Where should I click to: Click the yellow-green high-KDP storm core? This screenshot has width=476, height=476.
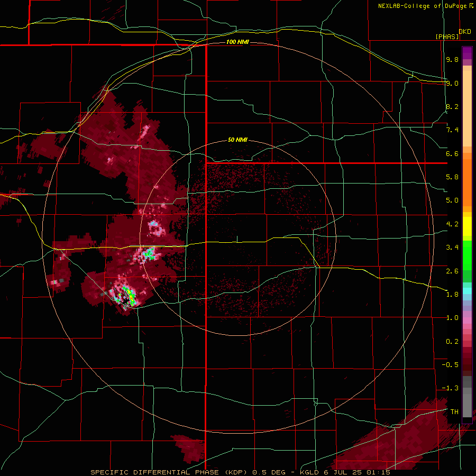pyautogui.click(x=131, y=295)
